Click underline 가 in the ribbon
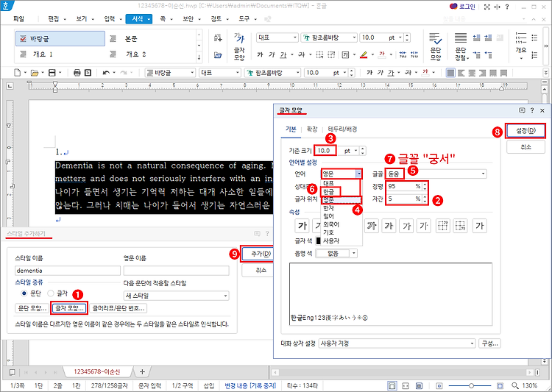Image resolution: width=552 pixels, height=392 pixels. [283, 54]
